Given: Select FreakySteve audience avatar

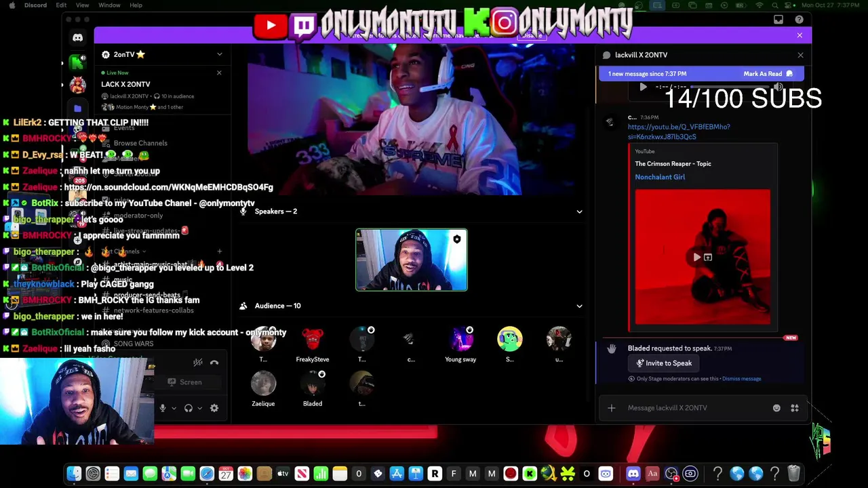Looking at the screenshot, I should pyautogui.click(x=313, y=339).
